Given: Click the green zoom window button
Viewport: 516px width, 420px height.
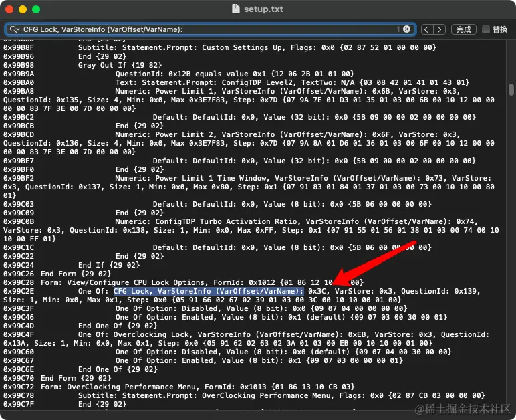Looking at the screenshot, I should pos(36,9).
